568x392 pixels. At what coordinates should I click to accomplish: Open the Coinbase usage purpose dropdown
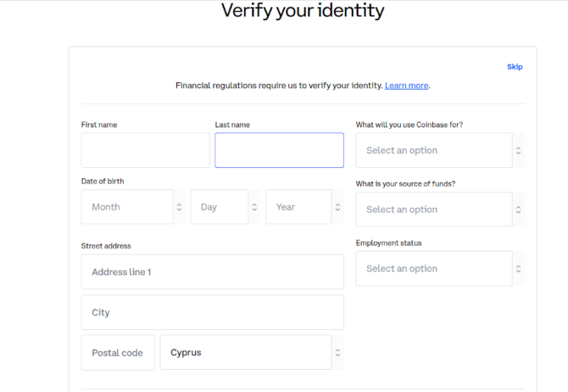tap(433, 150)
